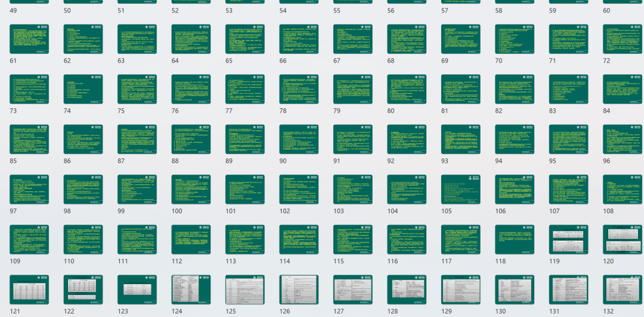The width and height of the screenshot is (644, 317).
Task: Select slide 116 thumbnail
Action: [407, 240]
